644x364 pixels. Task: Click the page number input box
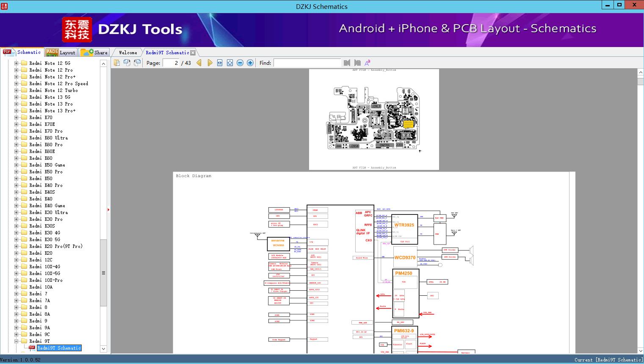click(x=171, y=63)
